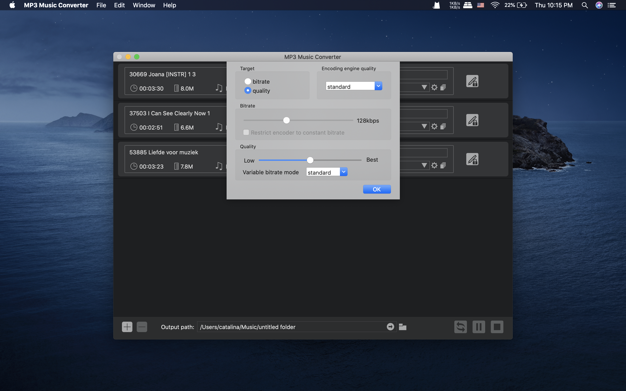The height and width of the screenshot is (391, 626).
Task: Click apply-to-all copy icon in I Can See Clearly row
Action: [443, 126]
